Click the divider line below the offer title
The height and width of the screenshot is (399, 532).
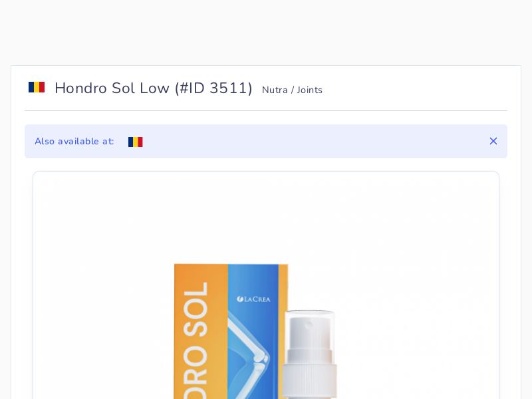pos(266,110)
